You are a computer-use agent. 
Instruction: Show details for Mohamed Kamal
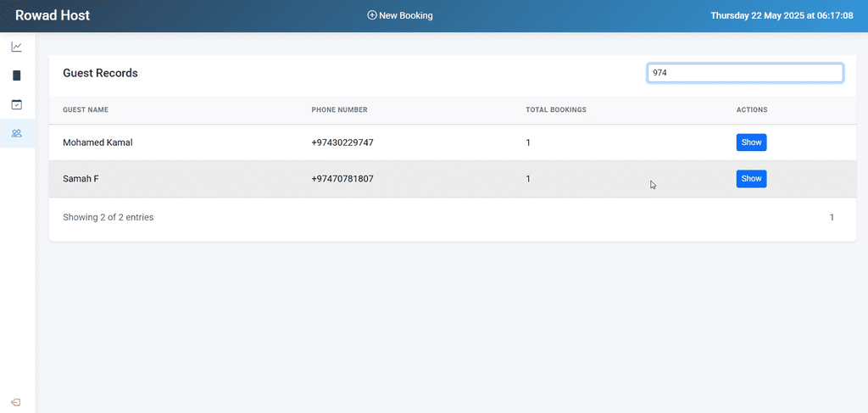pyautogui.click(x=751, y=142)
